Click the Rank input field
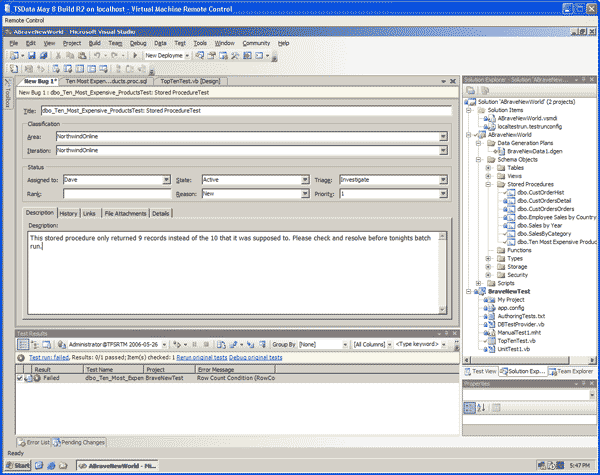This screenshot has width=600, height=475. pos(117,194)
